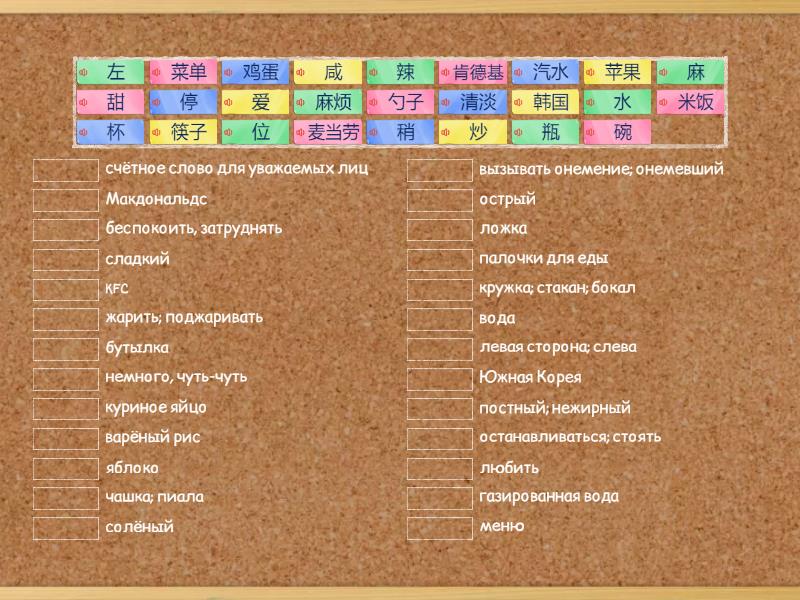Select the answer box beside газированная вода
This screenshot has height=600, width=800.
tap(440, 498)
